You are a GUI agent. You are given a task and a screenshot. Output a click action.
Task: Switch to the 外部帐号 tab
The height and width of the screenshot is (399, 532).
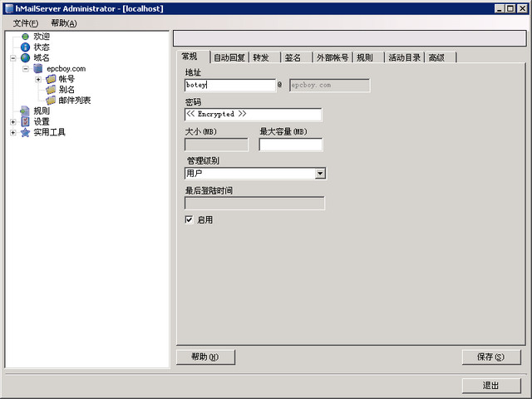pos(332,57)
